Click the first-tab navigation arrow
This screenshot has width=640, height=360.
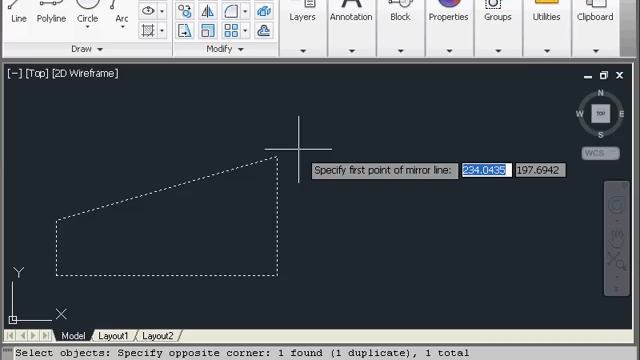[10, 336]
